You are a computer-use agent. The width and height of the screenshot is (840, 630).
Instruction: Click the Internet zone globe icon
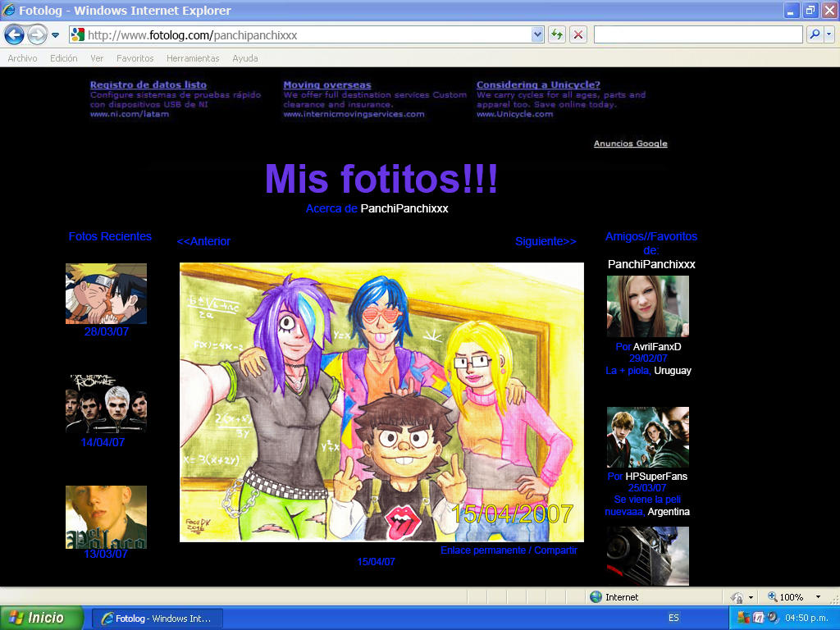tap(596, 597)
